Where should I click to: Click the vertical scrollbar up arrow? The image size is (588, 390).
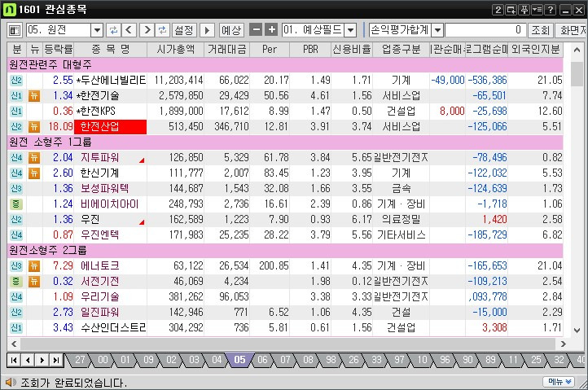pyautogui.click(x=577, y=50)
